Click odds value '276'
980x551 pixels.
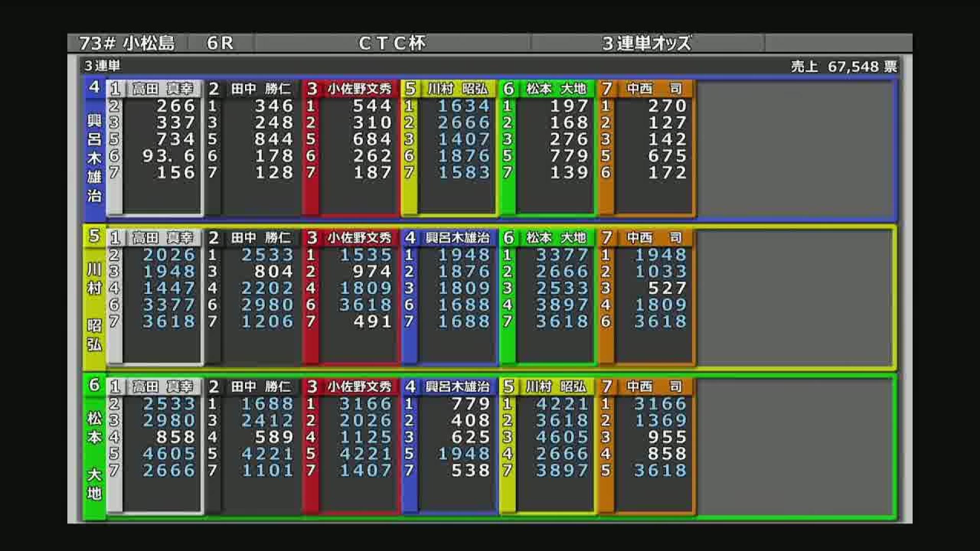pyautogui.click(x=569, y=139)
